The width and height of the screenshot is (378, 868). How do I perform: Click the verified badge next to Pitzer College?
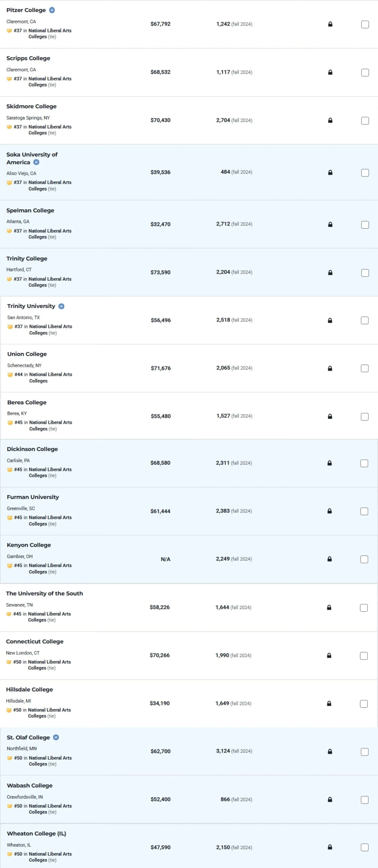coord(52,10)
